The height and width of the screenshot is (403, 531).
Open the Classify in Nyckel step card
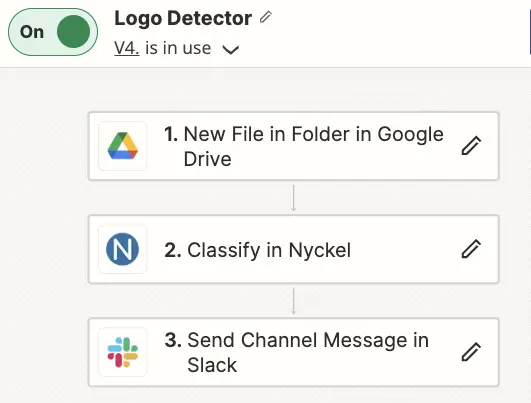tap(294, 249)
